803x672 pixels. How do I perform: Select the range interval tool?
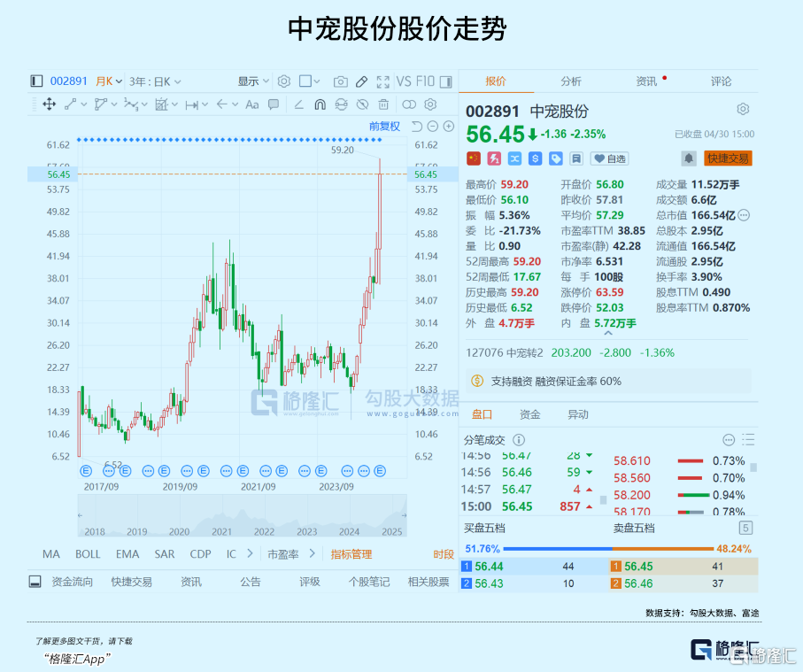(192, 105)
